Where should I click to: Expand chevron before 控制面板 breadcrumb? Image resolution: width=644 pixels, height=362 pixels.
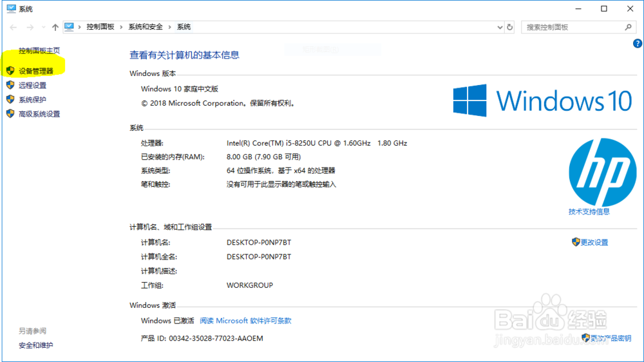80,27
